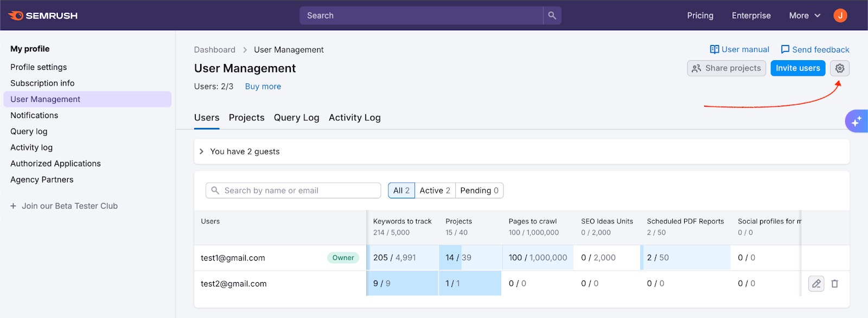Click the search magnifier button in header
Image resolution: width=868 pixels, height=318 pixels.
pos(552,16)
